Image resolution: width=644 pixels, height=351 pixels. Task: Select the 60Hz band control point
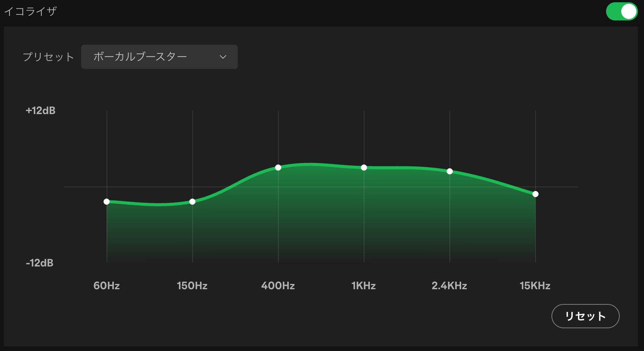[x=107, y=202]
